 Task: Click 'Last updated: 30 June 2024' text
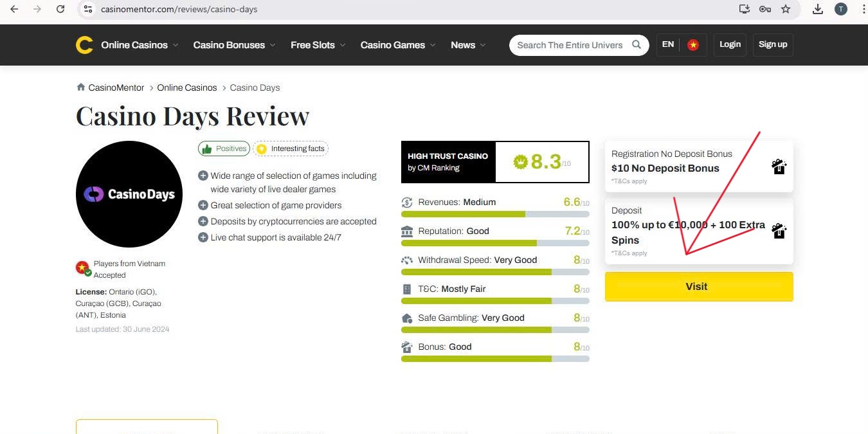point(122,329)
